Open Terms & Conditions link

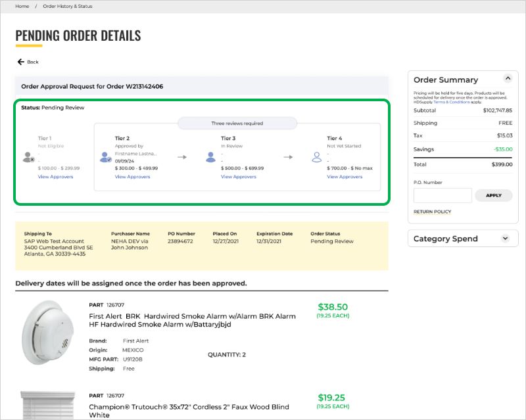(x=451, y=102)
